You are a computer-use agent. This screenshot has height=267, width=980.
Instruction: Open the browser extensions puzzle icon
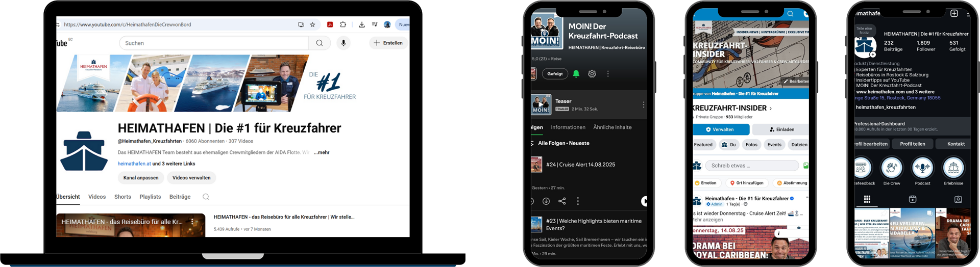point(343,24)
